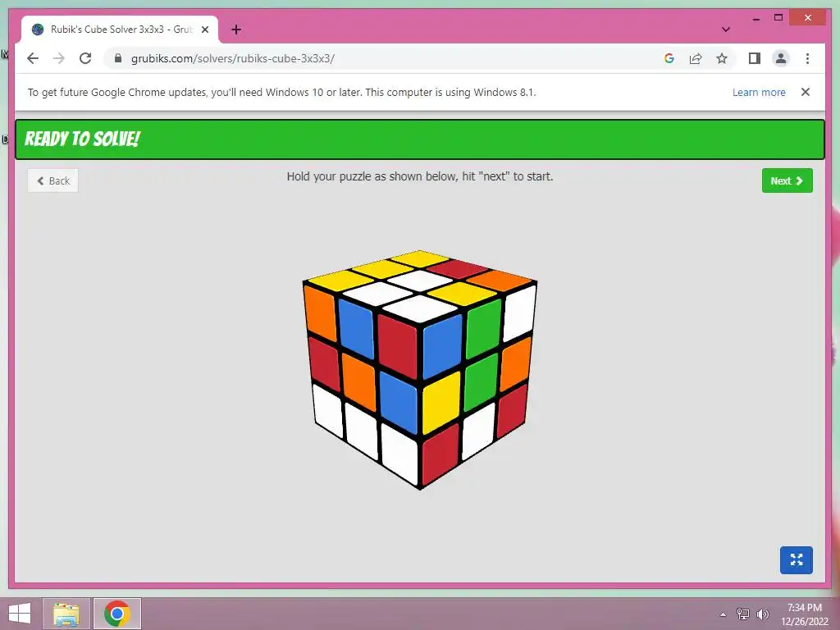Click the Chrome taskbar icon
The height and width of the screenshot is (630, 840).
(117, 614)
